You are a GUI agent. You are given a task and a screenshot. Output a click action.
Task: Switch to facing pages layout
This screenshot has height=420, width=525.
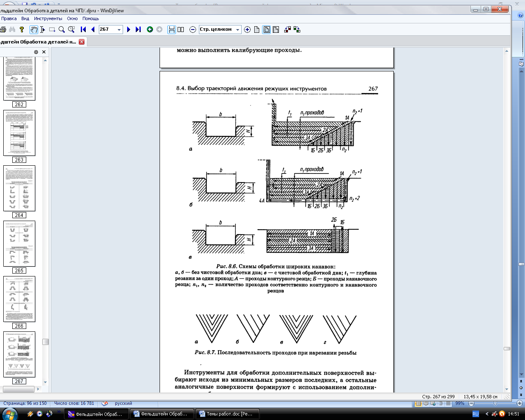pyautogui.click(x=181, y=30)
